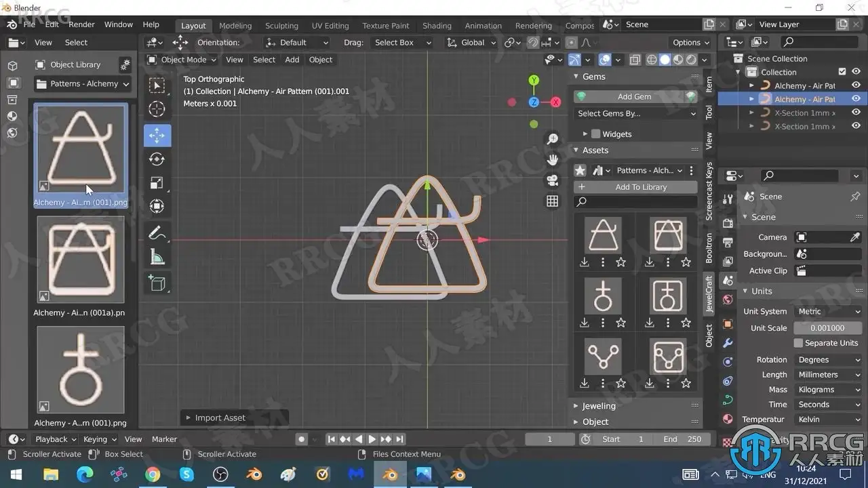Open Unit System Metric dropdown
The height and width of the screenshot is (488, 868).
(x=828, y=311)
